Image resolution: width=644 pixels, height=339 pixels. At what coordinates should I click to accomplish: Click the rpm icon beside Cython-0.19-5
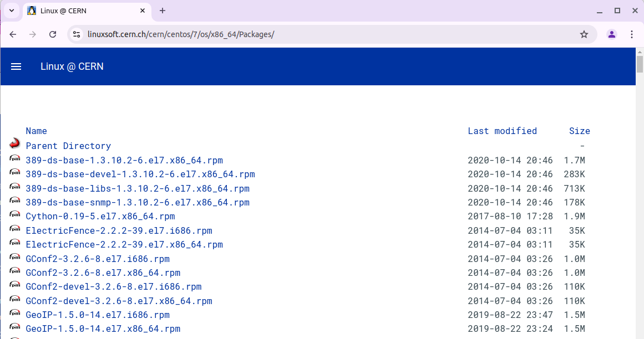point(15,214)
